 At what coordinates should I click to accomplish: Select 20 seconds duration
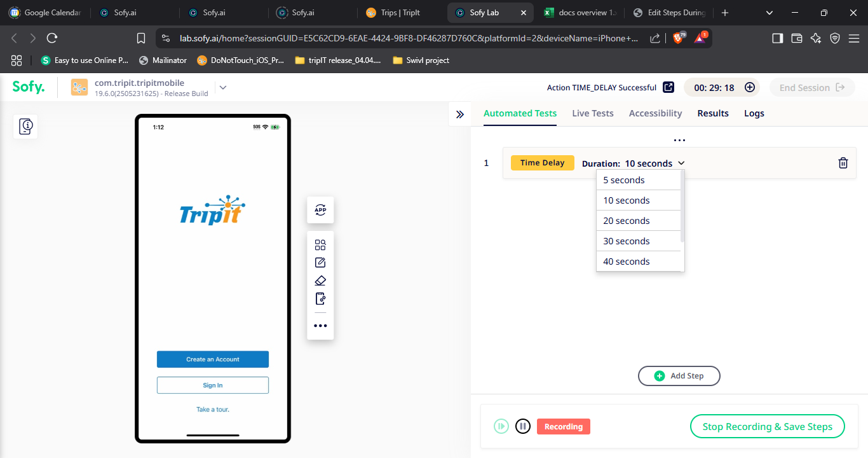tap(639, 221)
